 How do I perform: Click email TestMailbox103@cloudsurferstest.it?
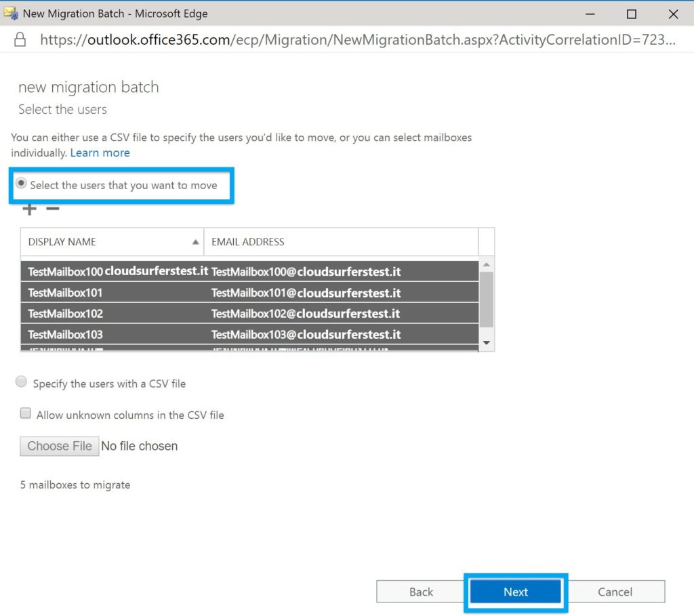coord(306,335)
